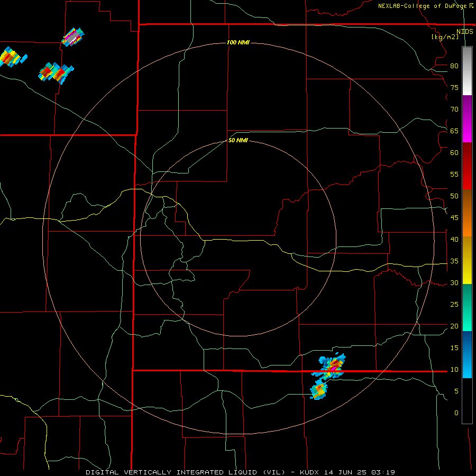
Task: Select the 20 value on the VIL scale
Action: (x=454, y=326)
